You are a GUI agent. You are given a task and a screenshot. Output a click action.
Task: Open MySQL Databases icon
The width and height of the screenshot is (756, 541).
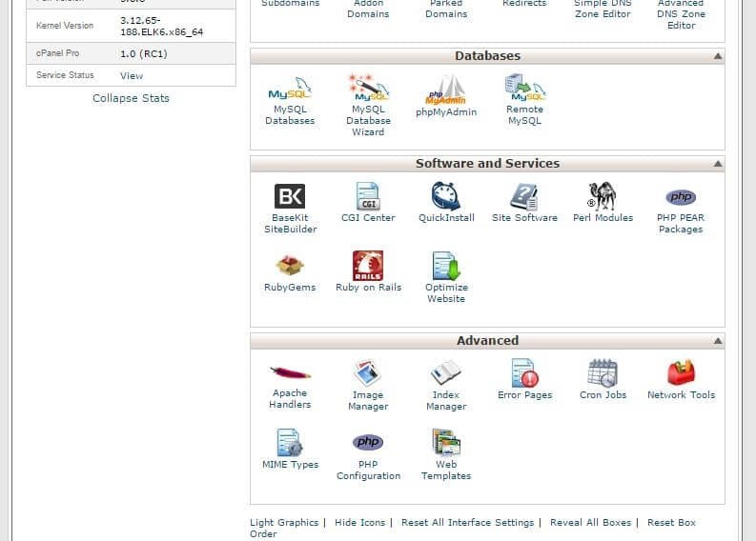(290, 89)
